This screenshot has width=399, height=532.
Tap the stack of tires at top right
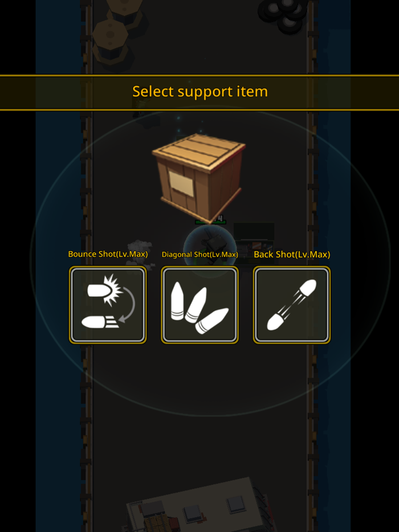point(284,14)
